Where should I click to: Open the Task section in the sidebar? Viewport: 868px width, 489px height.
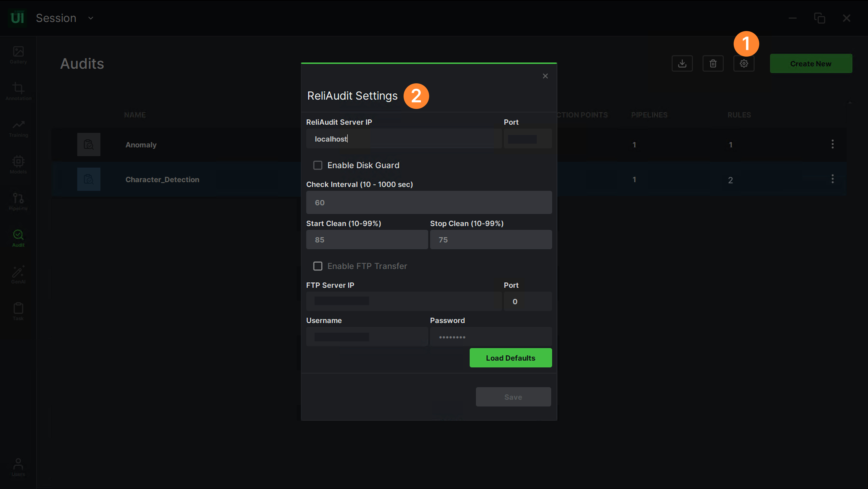tap(18, 312)
